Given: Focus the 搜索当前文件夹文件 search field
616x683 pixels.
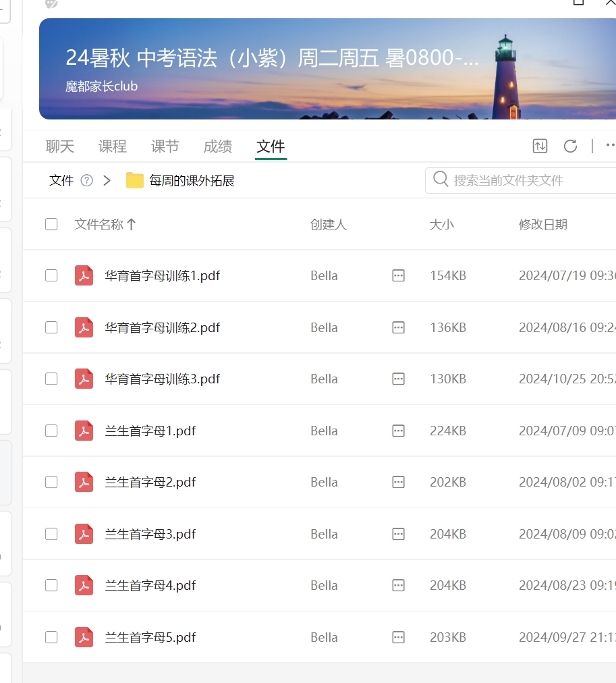Looking at the screenshot, I should click(x=526, y=180).
